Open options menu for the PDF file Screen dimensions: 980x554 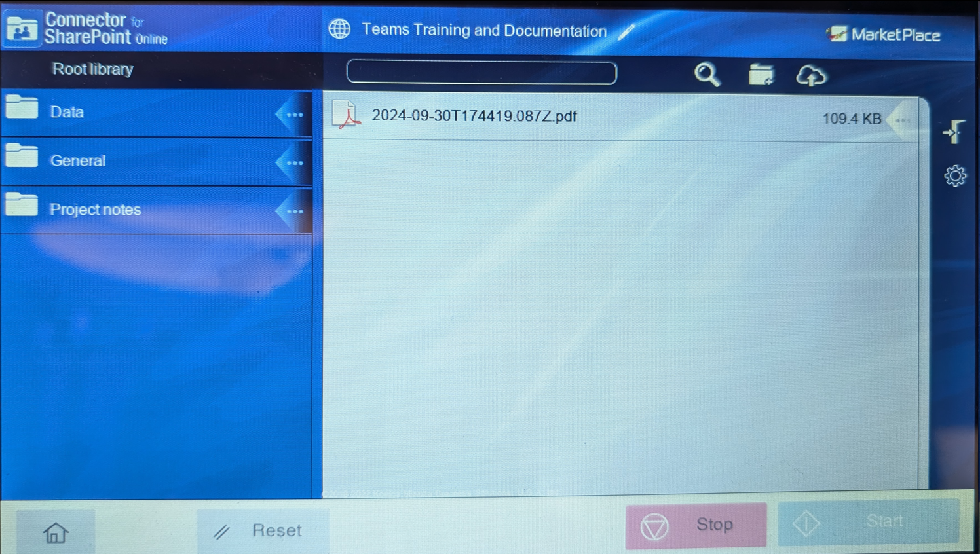pyautogui.click(x=903, y=120)
